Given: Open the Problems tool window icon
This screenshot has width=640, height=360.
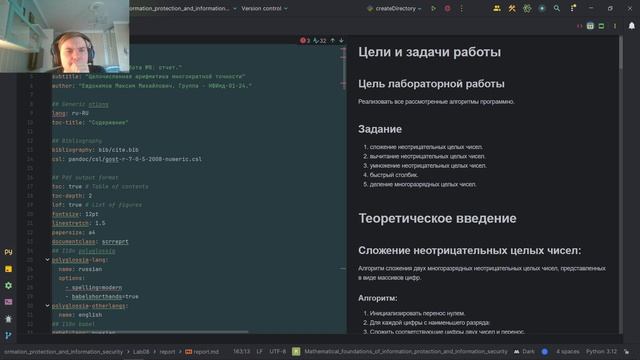Looking at the screenshot, I should (8, 319).
